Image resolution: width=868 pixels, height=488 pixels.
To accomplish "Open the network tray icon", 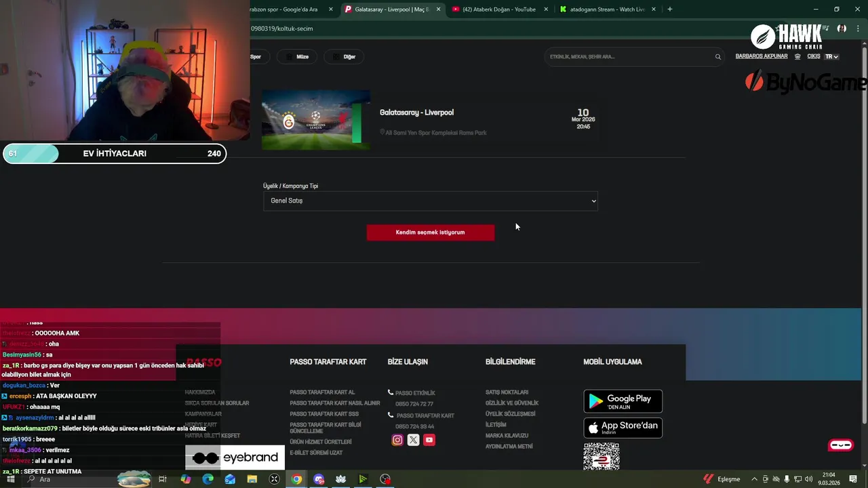I will pyautogui.click(x=797, y=479).
